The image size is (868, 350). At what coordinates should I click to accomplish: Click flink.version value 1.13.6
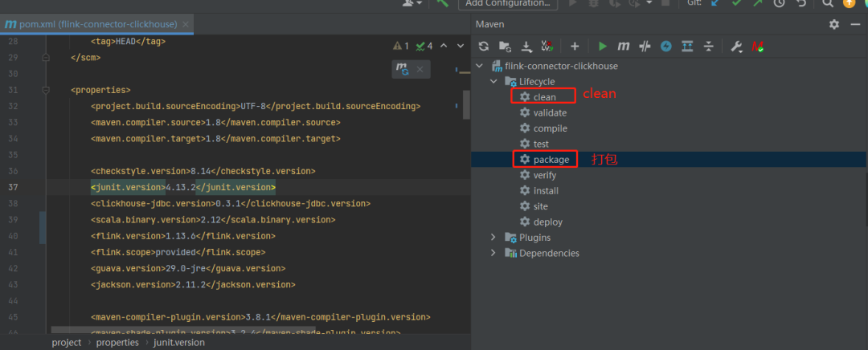click(x=181, y=235)
